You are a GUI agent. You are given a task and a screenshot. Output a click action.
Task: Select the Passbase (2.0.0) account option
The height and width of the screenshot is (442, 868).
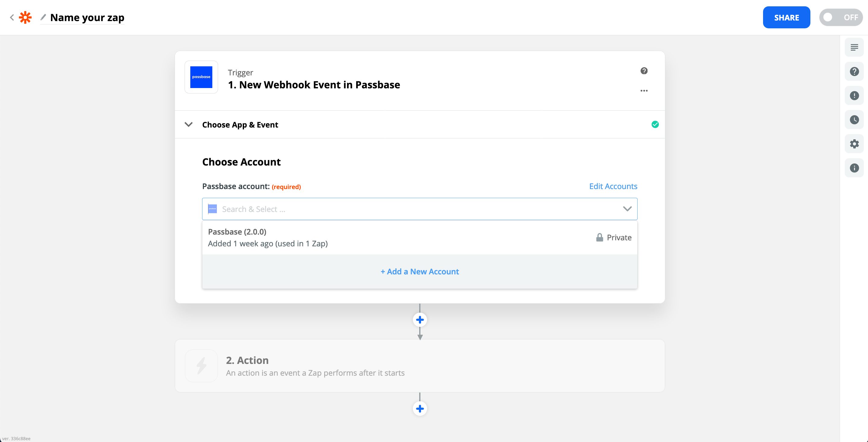(420, 238)
